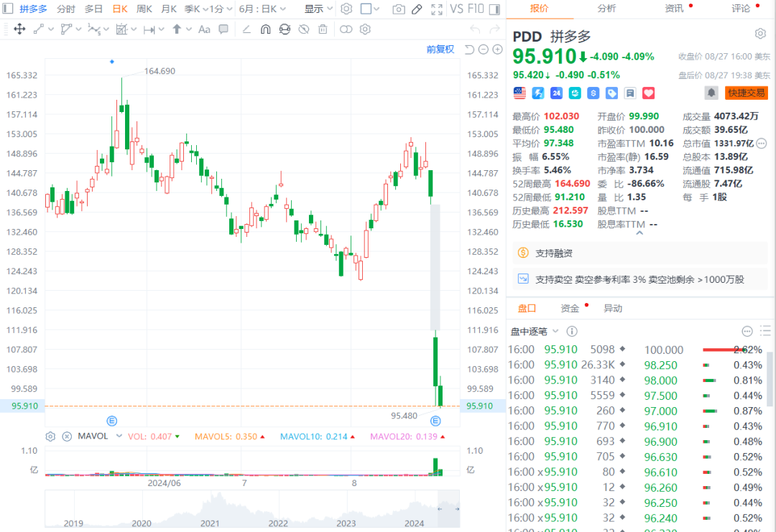Click the 快捷交易 quick trade button
This screenshot has width=776, height=532.
747,93
